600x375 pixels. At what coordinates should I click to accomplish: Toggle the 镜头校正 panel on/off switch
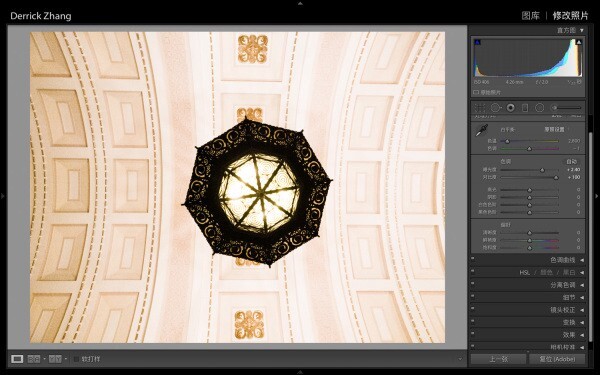coord(473,308)
